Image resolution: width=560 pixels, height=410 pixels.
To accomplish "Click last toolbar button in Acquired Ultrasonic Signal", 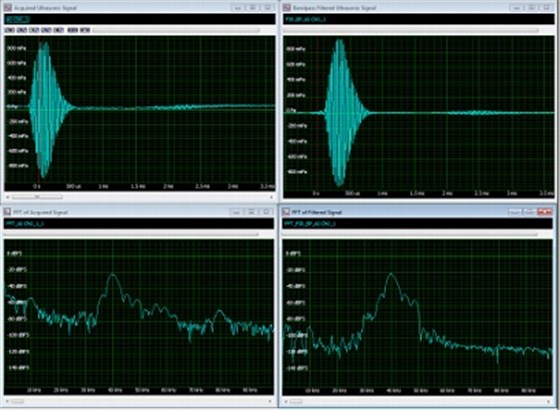I will 85,30.
